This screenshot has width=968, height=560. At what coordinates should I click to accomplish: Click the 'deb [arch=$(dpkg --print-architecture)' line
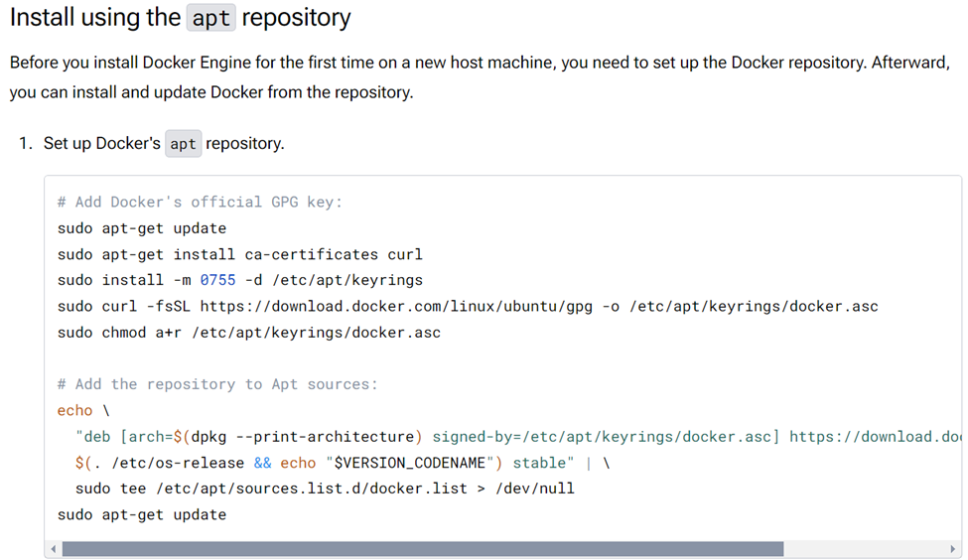[518, 437]
